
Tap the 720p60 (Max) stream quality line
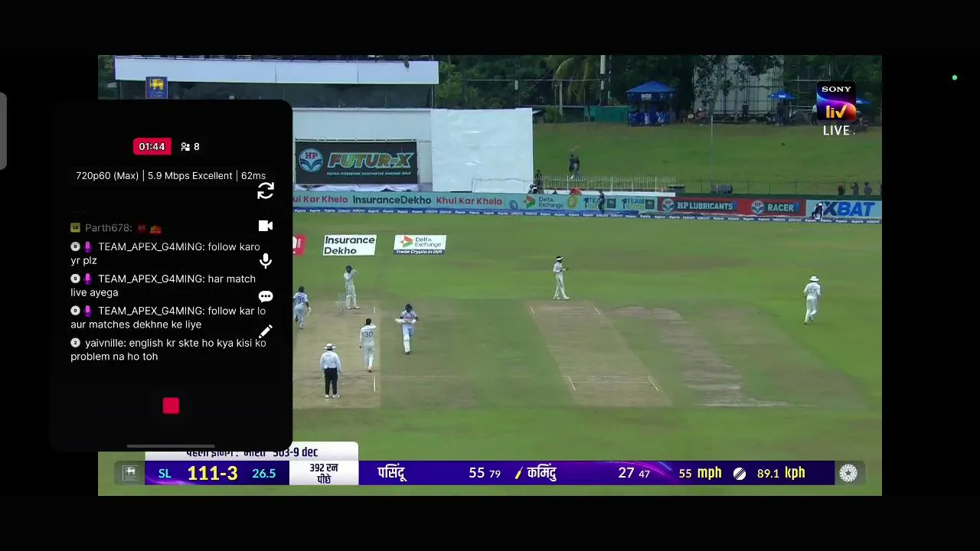pyautogui.click(x=171, y=176)
